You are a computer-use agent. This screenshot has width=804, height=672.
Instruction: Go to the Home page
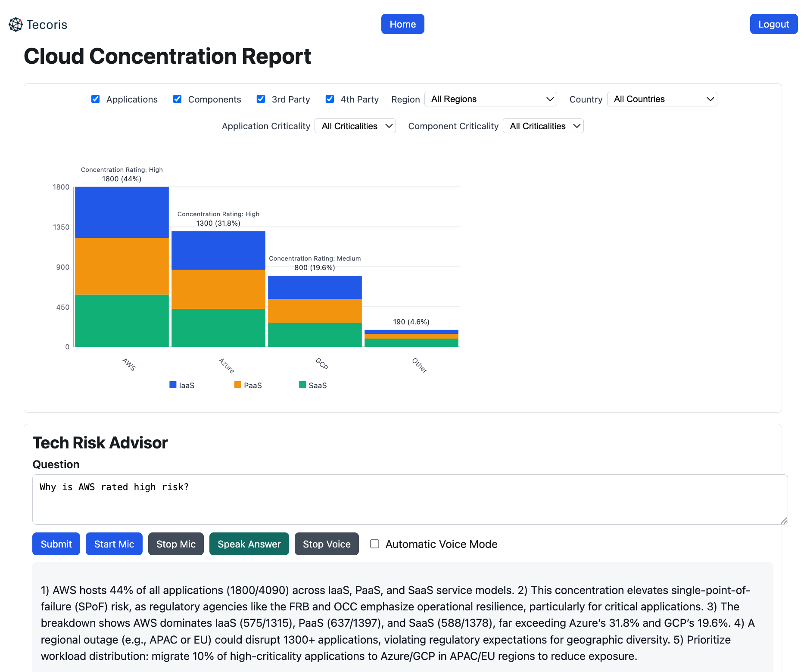tap(402, 24)
